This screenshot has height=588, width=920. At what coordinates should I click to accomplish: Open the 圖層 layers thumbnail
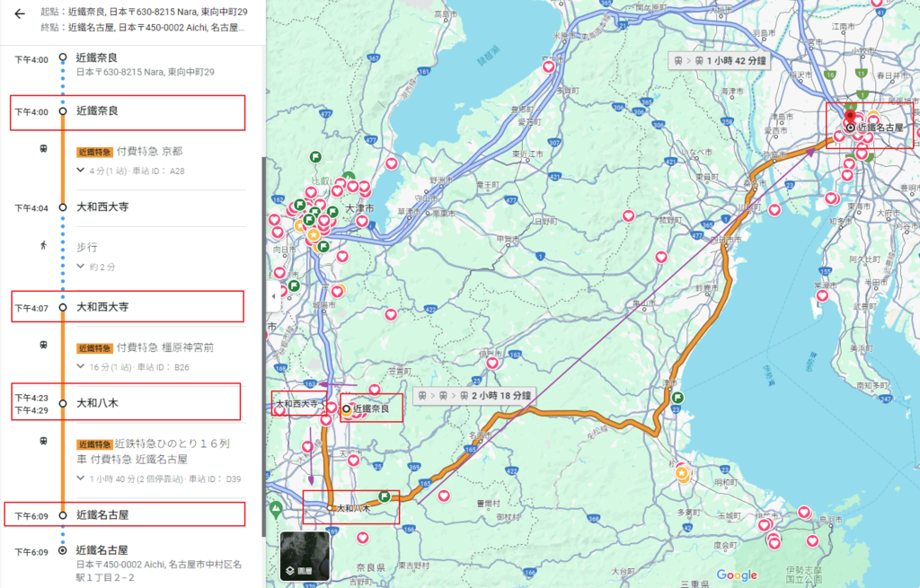click(x=305, y=555)
